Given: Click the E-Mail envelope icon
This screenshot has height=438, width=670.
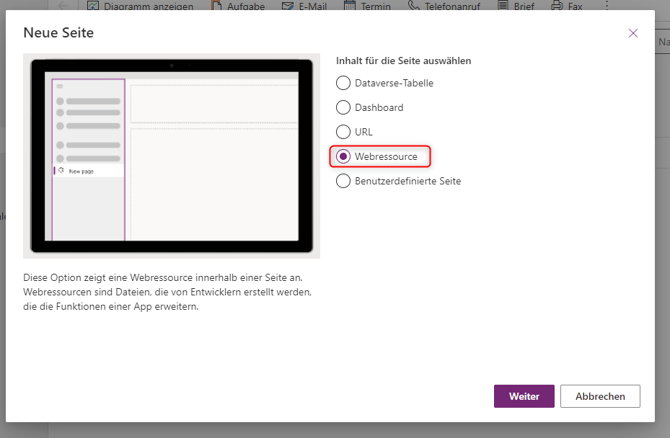Looking at the screenshot, I should [x=288, y=5].
